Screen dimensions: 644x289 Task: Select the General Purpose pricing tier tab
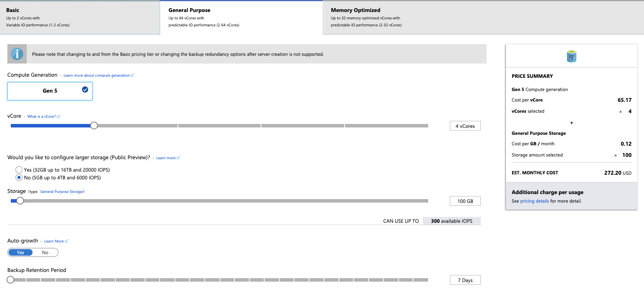[x=241, y=17]
